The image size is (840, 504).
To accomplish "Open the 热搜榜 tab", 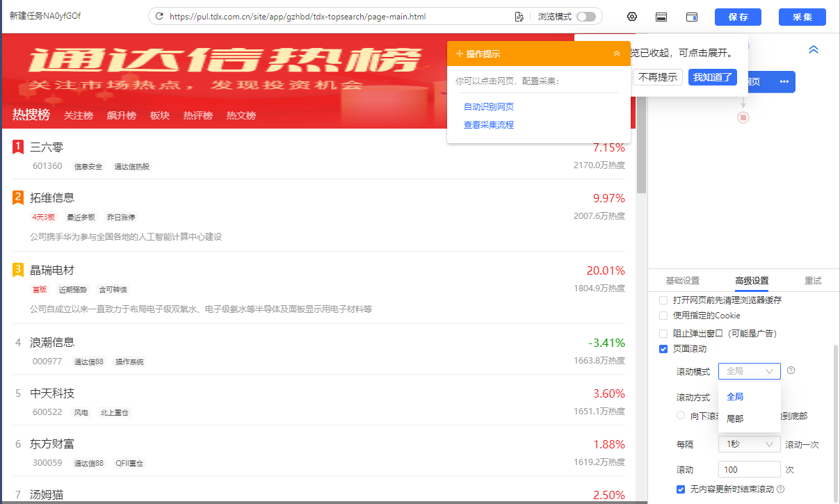I will 31,115.
